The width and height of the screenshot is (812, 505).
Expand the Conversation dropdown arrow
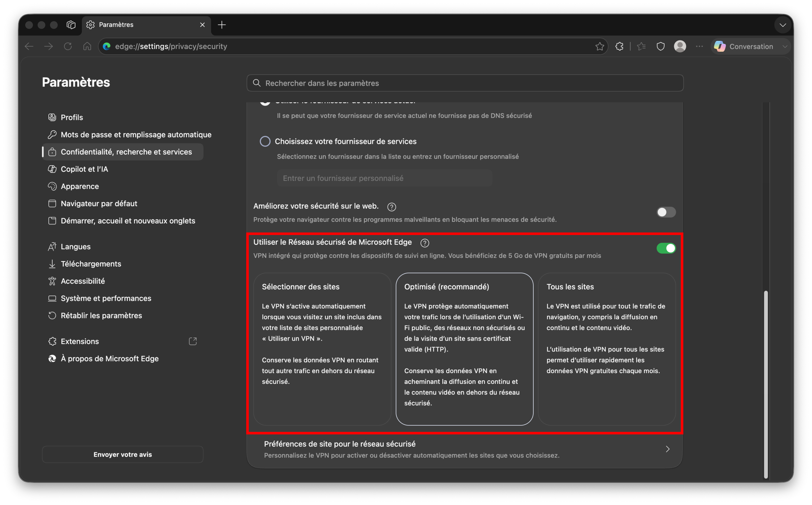click(785, 46)
